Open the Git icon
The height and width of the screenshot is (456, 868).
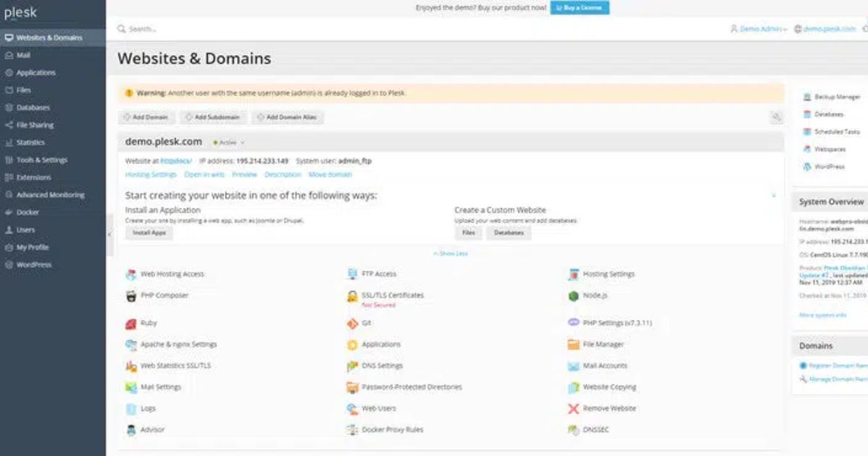click(x=352, y=324)
